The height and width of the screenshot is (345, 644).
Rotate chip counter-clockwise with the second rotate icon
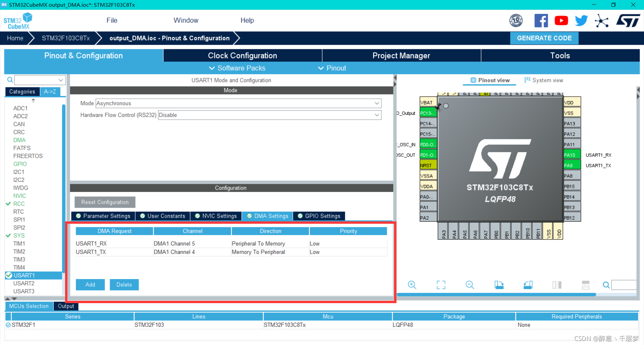click(528, 285)
